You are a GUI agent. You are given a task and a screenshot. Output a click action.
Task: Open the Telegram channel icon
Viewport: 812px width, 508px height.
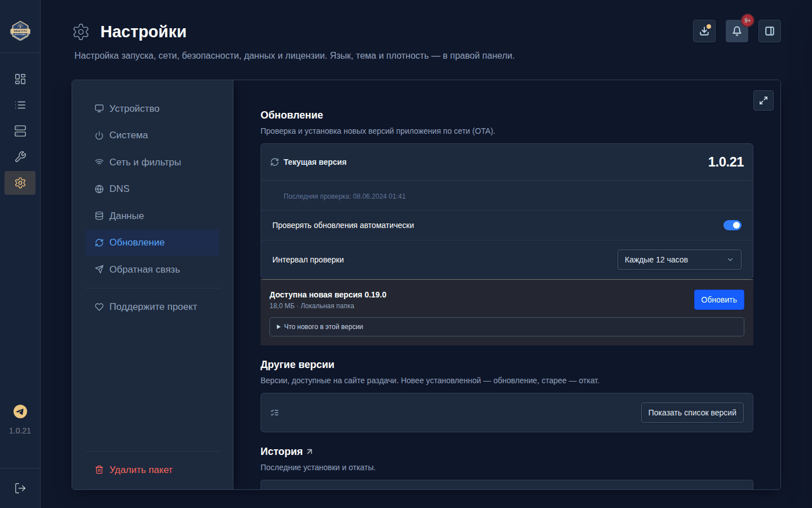pos(20,411)
